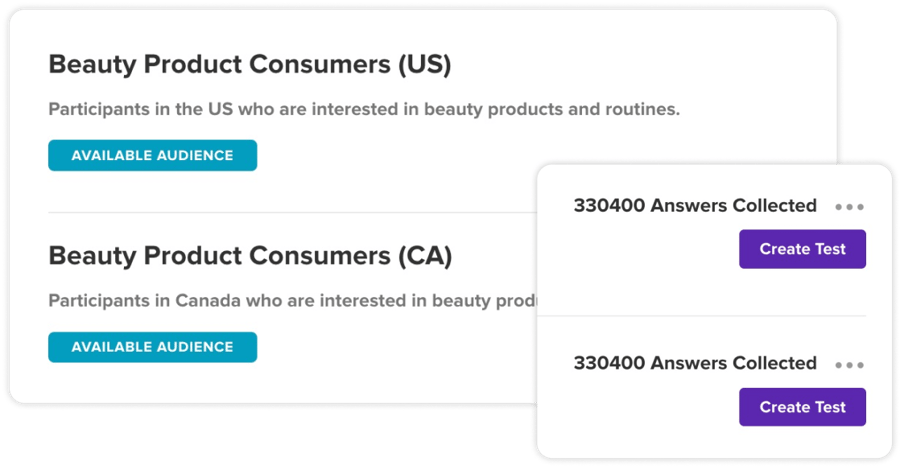Image resolution: width=900 pixels, height=466 pixels.
Task: Click the second 330400 Answers Collected label
Action: coord(695,363)
